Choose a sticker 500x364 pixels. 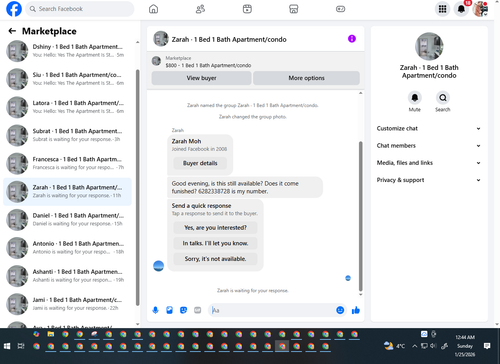[183, 310]
